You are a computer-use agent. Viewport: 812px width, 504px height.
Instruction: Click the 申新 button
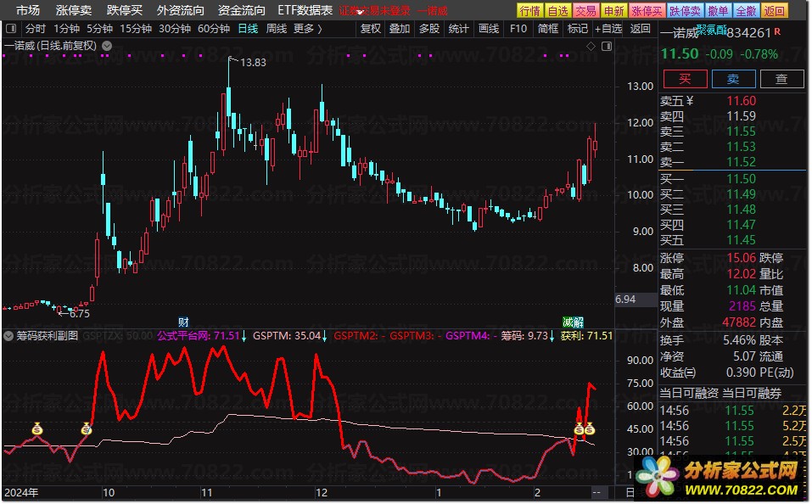(x=614, y=11)
